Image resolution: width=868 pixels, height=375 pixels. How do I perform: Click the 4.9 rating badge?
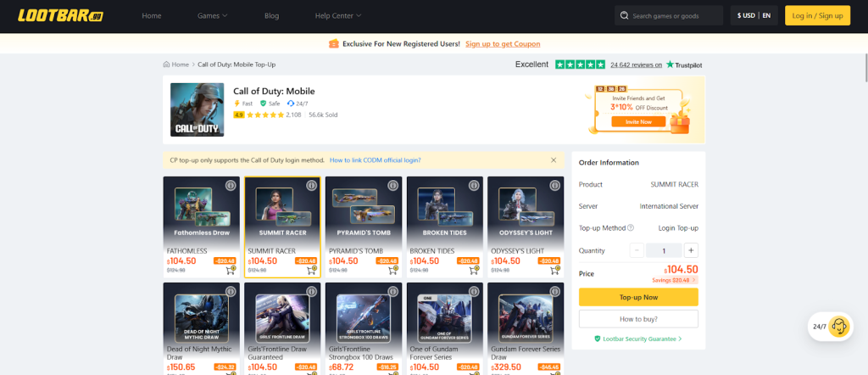(238, 115)
